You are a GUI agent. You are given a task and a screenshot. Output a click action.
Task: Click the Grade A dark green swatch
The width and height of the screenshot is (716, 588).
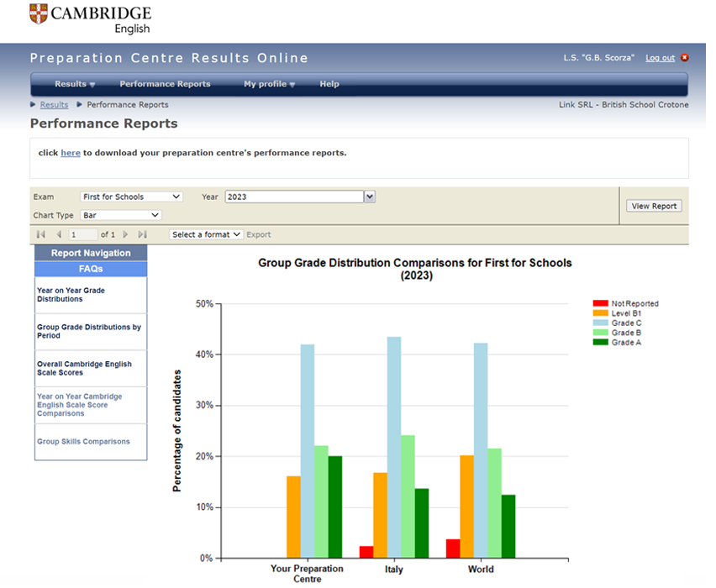click(x=601, y=342)
